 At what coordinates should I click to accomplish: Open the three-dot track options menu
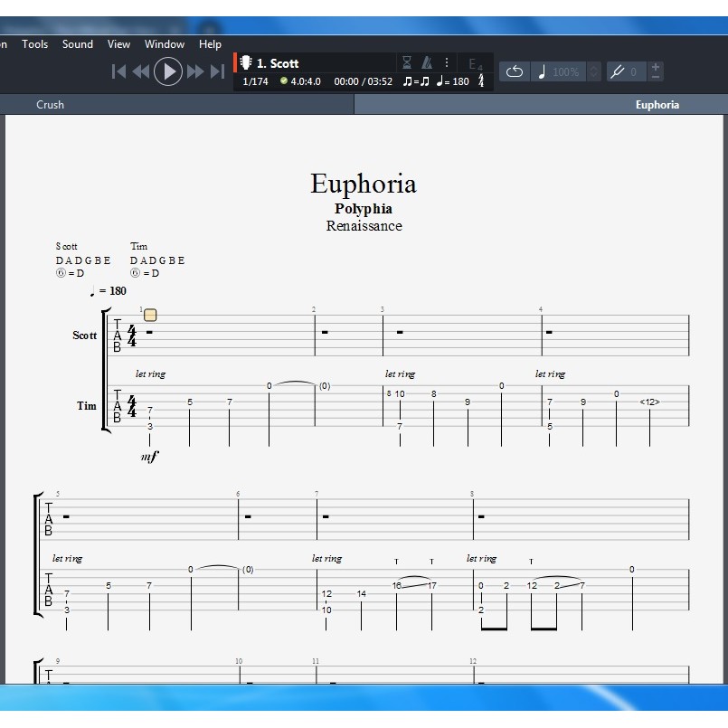coord(446,62)
